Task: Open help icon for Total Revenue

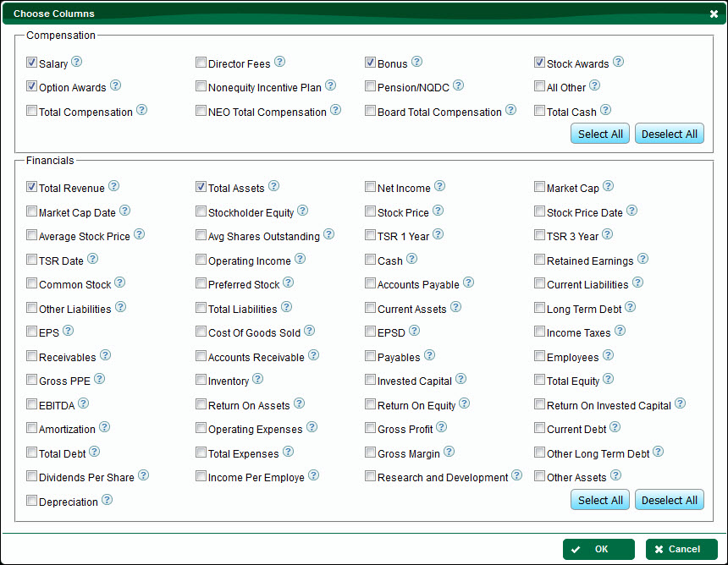Action: [x=113, y=186]
